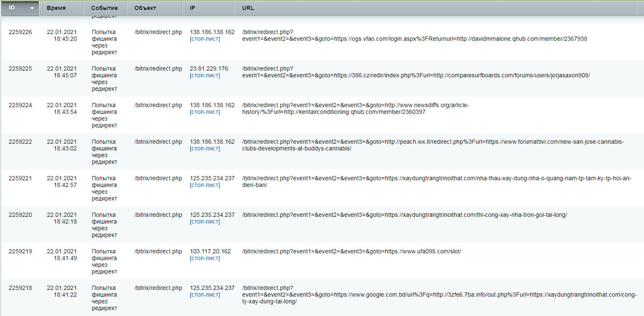Click /bitrix/redirect.php object in row 2259224
The height and width of the screenshot is (316, 644).
coord(158,105)
